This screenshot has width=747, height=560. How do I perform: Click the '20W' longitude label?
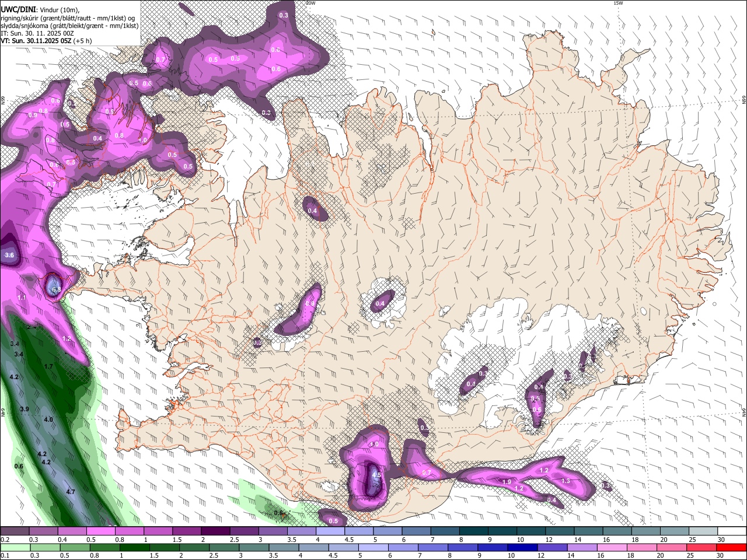coord(310,3)
